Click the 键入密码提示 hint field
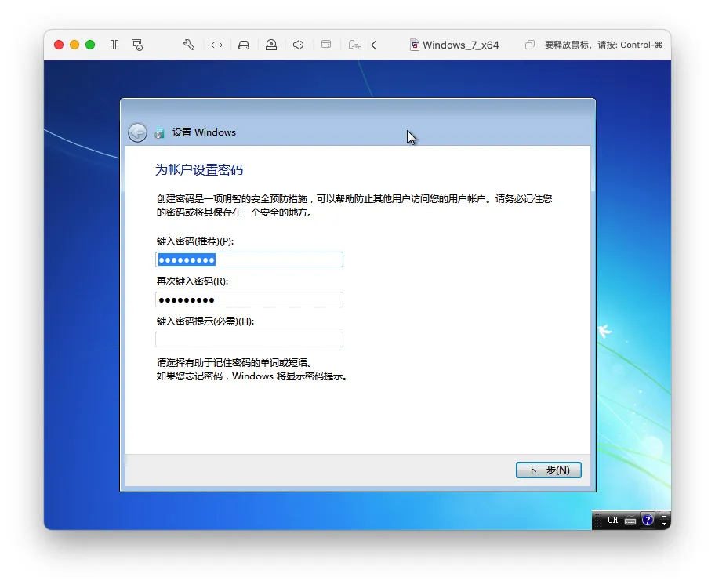 click(x=249, y=339)
